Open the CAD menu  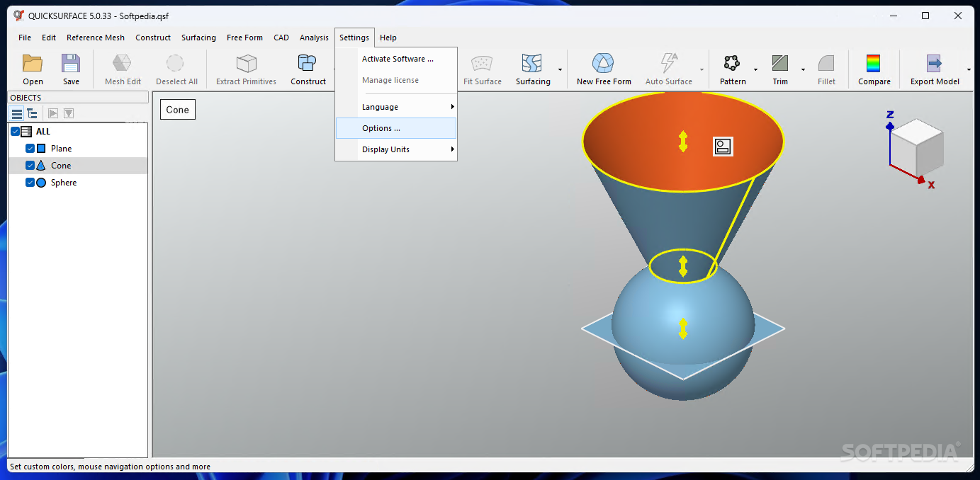(281, 38)
